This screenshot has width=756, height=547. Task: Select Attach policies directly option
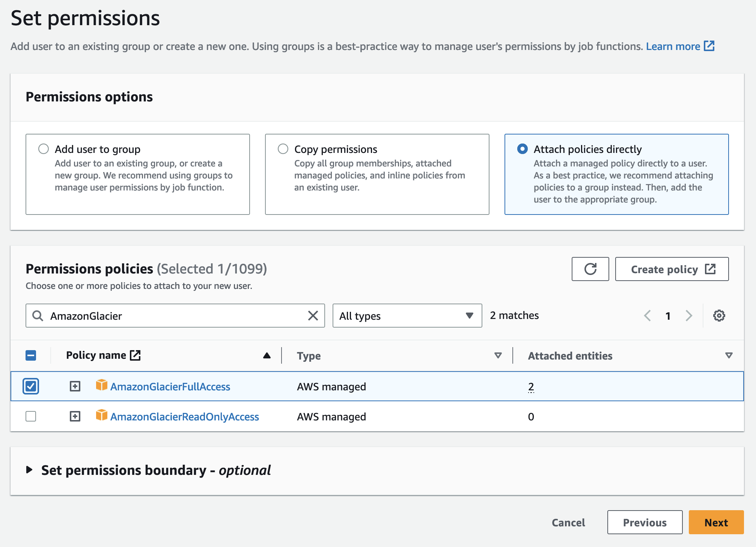[x=523, y=149]
